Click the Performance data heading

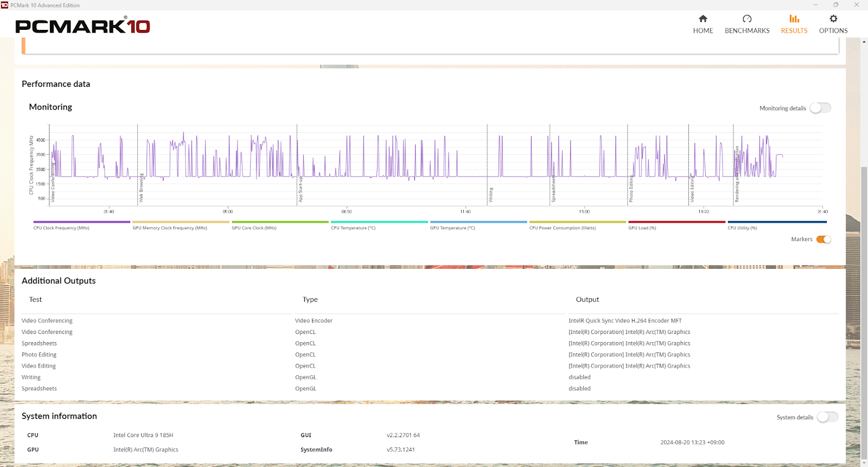tap(56, 84)
